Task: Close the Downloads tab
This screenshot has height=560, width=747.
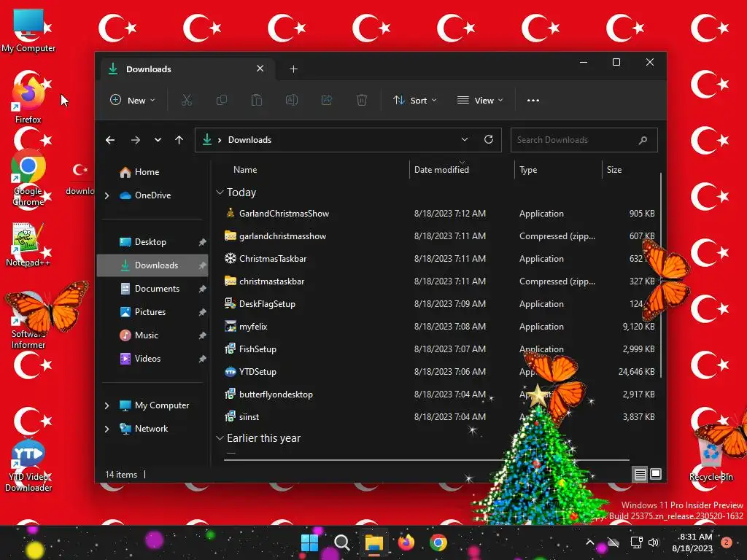Action: click(x=260, y=69)
